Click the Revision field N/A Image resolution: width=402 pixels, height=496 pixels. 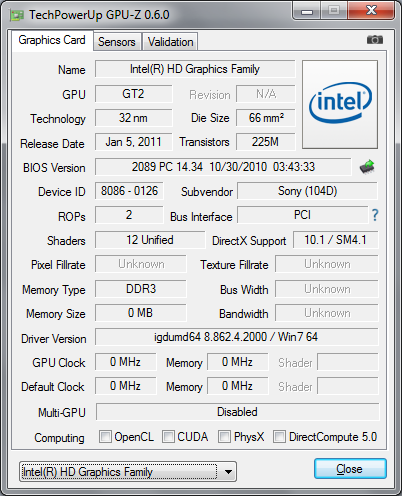click(x=266, y=94)
